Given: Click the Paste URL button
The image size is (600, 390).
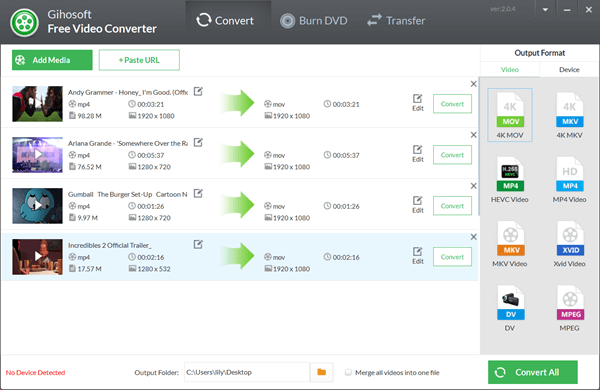Looking at the screenshot, I should [139, 60].
